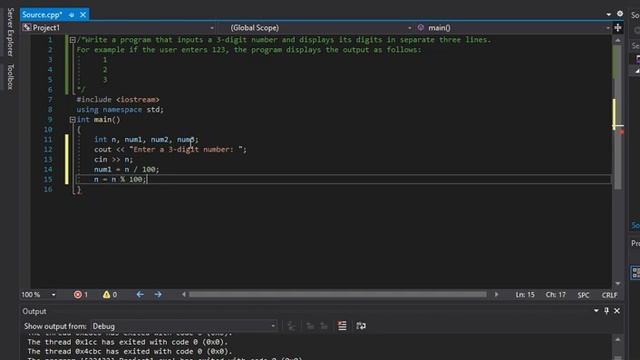
Task: Click the Output panel title label
Action: [34, 311]
